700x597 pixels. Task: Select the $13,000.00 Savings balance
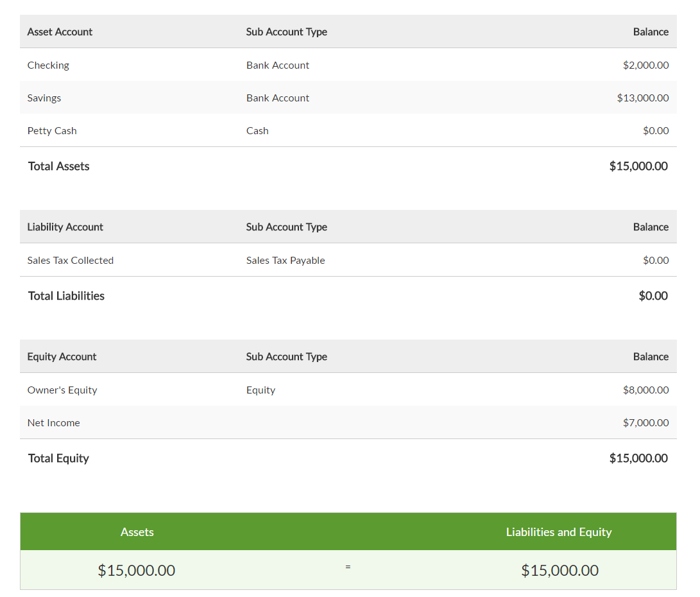[642, 98]
